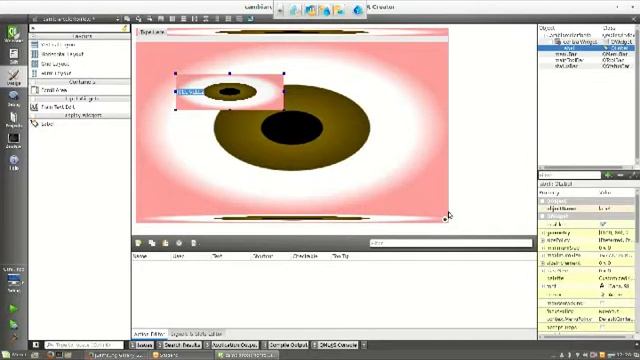
Task: Click the property editor filter field
Action: click(569, 175)
